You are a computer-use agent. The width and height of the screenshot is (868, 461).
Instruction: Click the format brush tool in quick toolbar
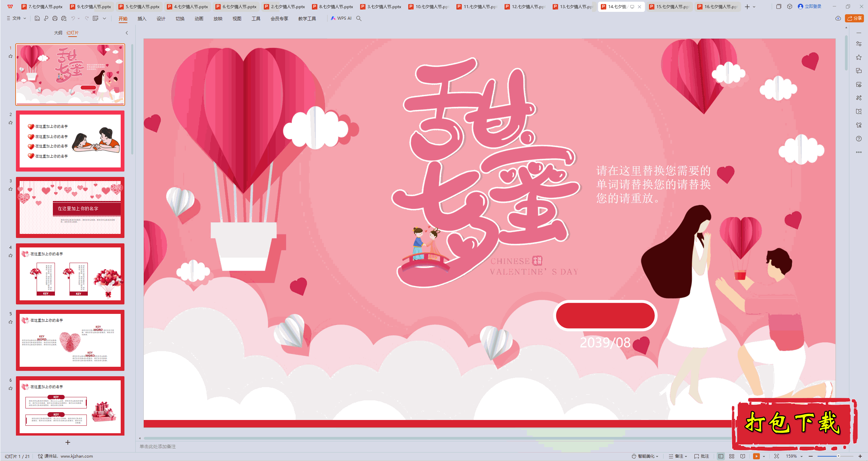46,18
